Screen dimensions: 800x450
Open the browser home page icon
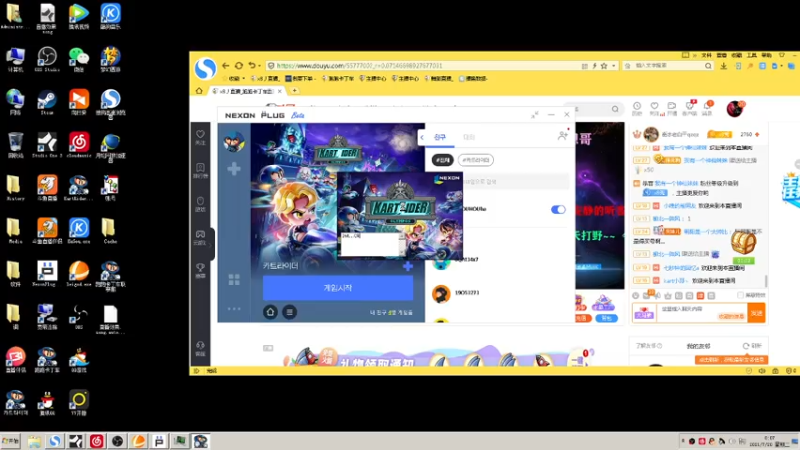(x=199, y=91)
